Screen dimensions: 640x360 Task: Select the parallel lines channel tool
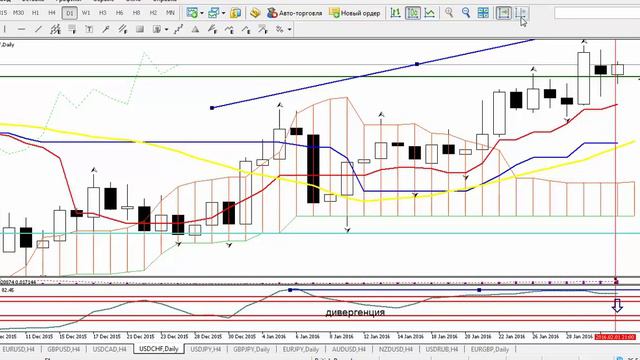click(122, 29)
